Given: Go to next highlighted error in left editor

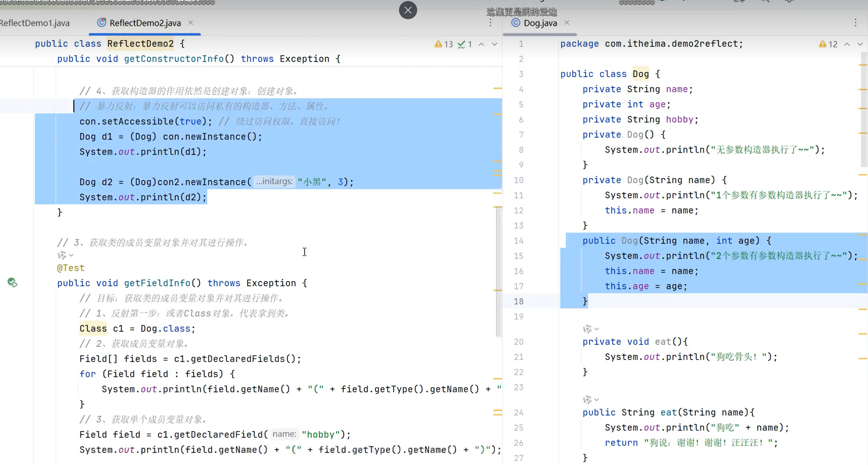Looking at the screenshot, I should 494,44.
